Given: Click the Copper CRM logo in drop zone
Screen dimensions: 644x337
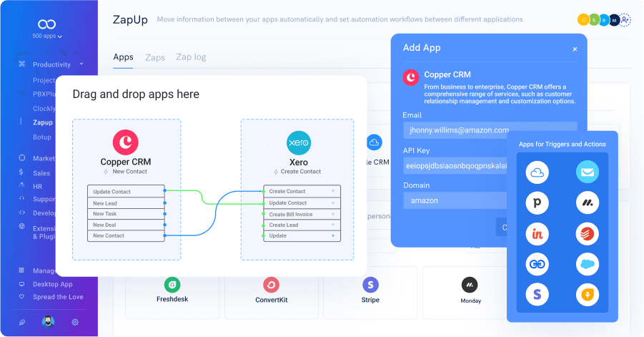Looking at the screenshot, I should 125,142.
